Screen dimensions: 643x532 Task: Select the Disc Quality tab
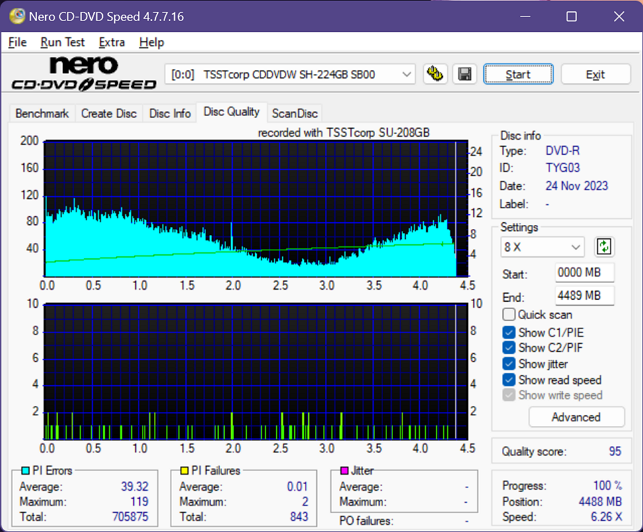231,112
